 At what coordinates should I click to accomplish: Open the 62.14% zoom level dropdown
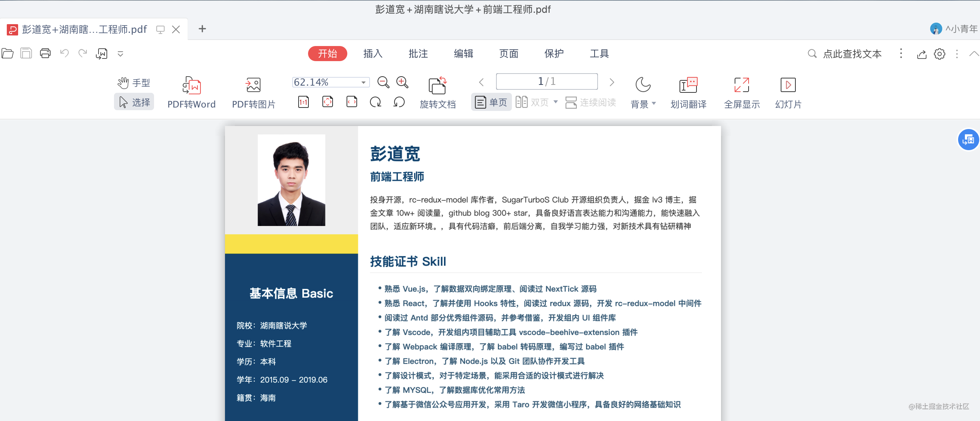tap(363, 82)
